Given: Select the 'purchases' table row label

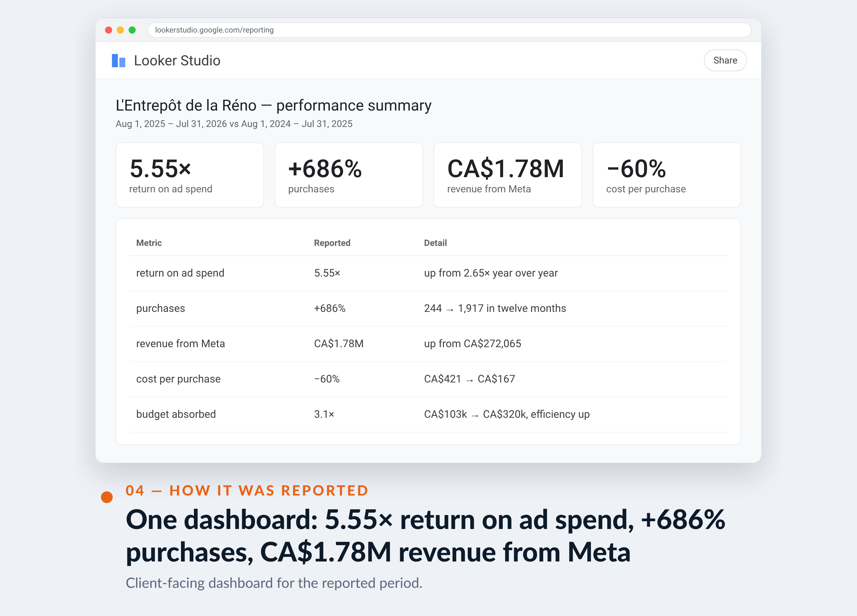Looking at the screenshot, I should (161, 308).
